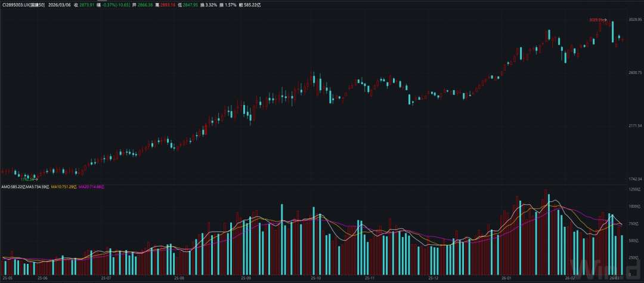The image size is (644, 283).
Task: Click the 2171.34 price axis label
Action: 634,125
